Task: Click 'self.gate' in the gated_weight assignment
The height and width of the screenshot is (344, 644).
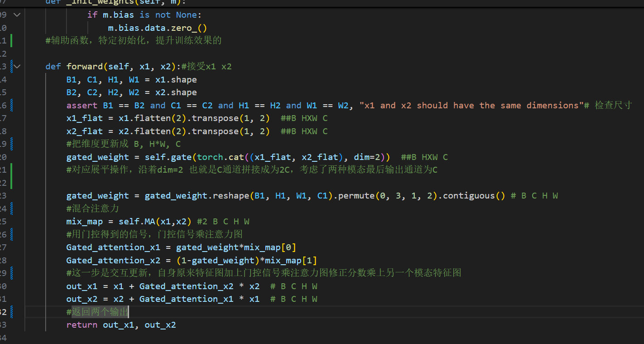Action: (x=168, y=157)
